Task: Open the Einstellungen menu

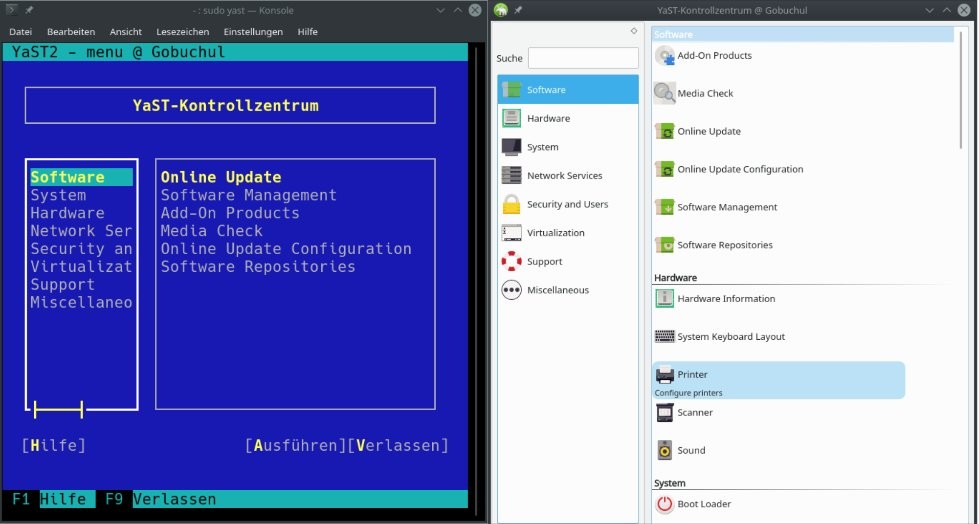Action: (x=253, y=32)
